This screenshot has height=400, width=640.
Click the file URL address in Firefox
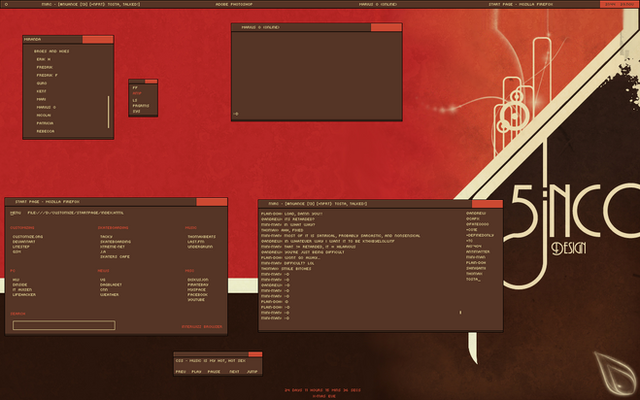pyautogui.click(x=76, y=213)
